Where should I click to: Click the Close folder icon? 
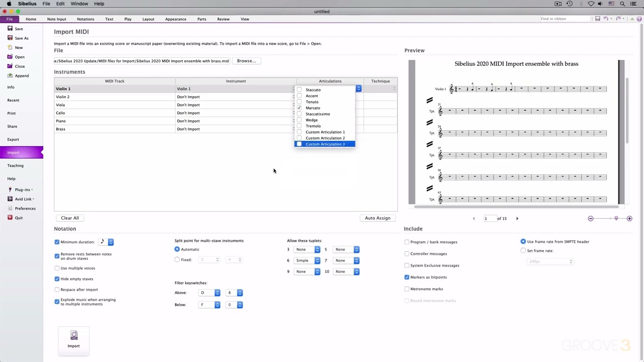[x=10, y=66]
